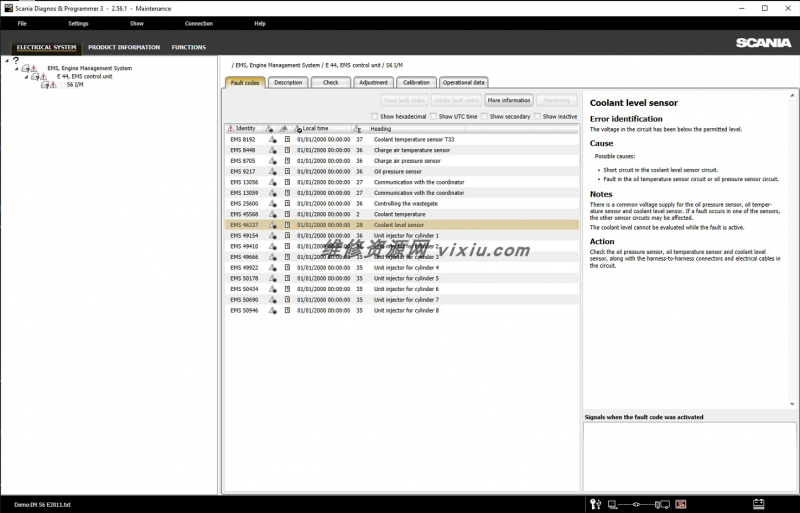Click warning status icon for EMS 8705
800x513 pixels.
(272, 161)
